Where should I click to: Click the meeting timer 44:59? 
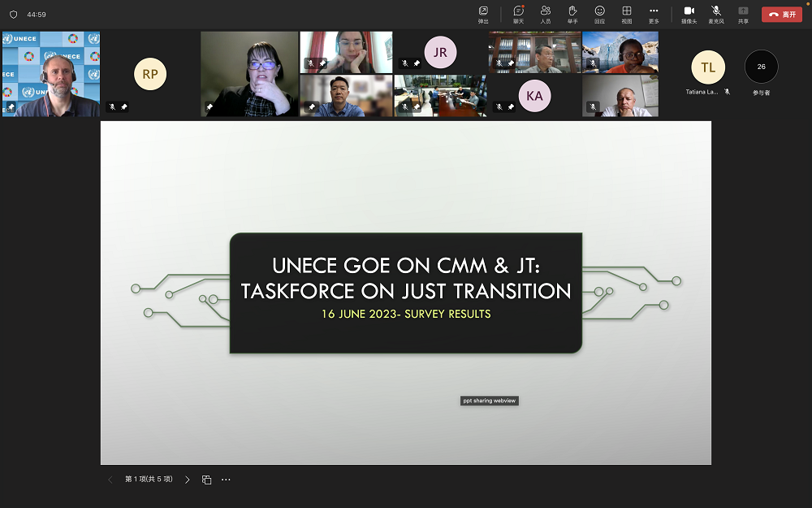click(x=37, y=15)
